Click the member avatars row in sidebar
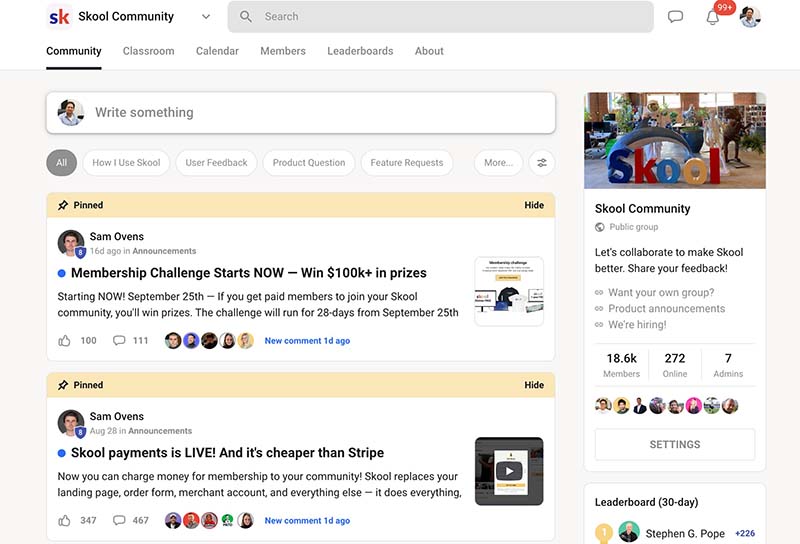 666,406
